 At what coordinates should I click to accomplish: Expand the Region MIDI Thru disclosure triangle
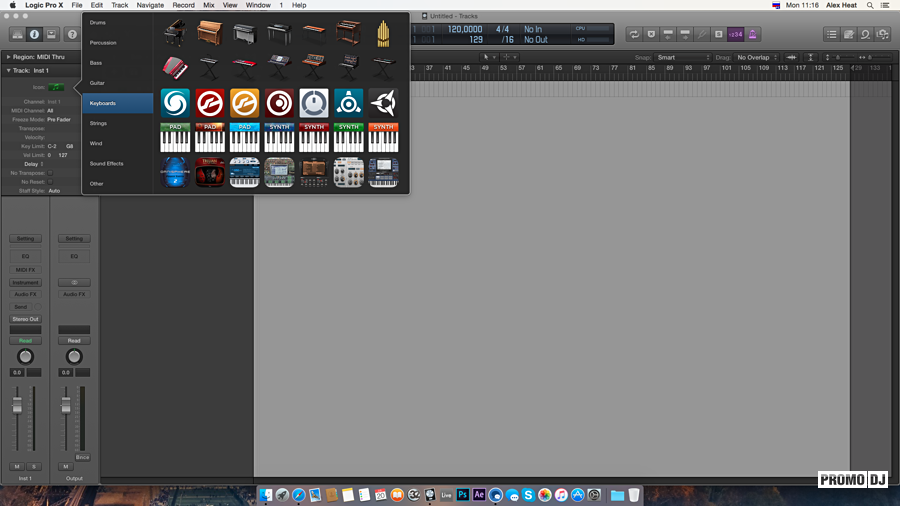(9, 57)
